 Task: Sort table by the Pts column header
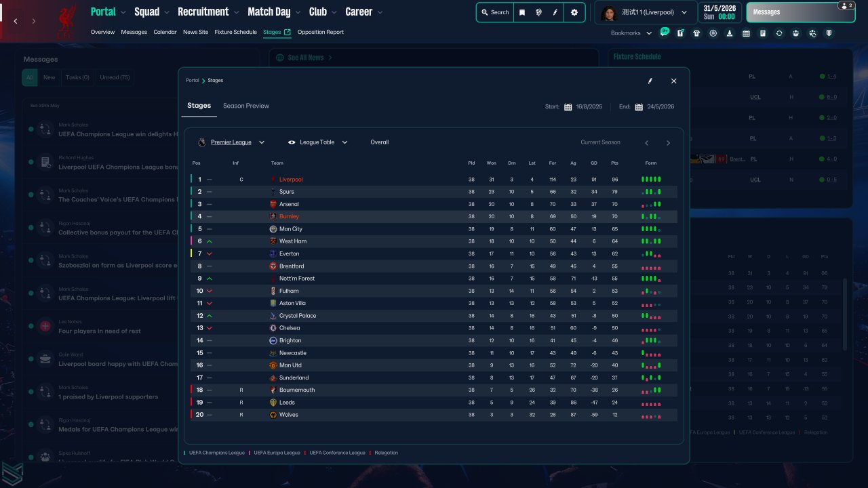click(x=614, y=163)
